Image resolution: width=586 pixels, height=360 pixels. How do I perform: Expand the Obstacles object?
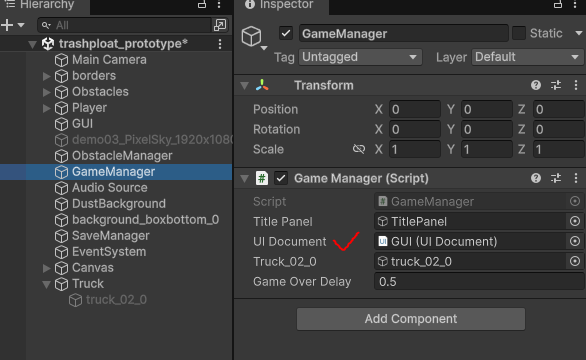(x=46, y=92)
